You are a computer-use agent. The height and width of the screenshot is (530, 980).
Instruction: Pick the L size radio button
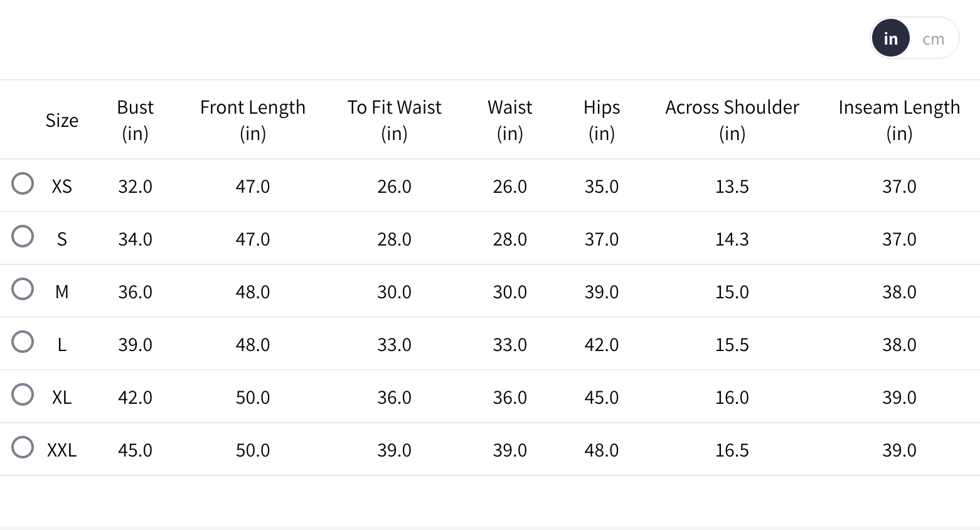[23, 342]
